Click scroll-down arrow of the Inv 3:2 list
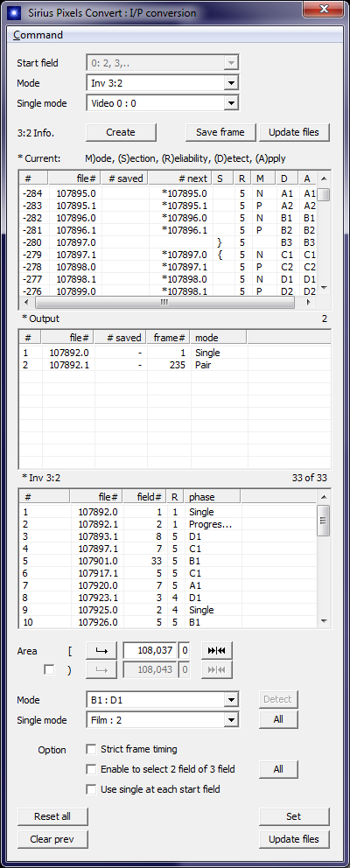This screenshot has width=350, height=868. (325, 621)
